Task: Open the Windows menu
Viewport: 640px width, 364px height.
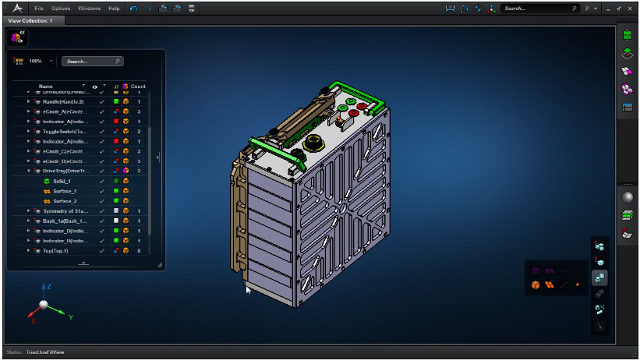Action: 89,8
